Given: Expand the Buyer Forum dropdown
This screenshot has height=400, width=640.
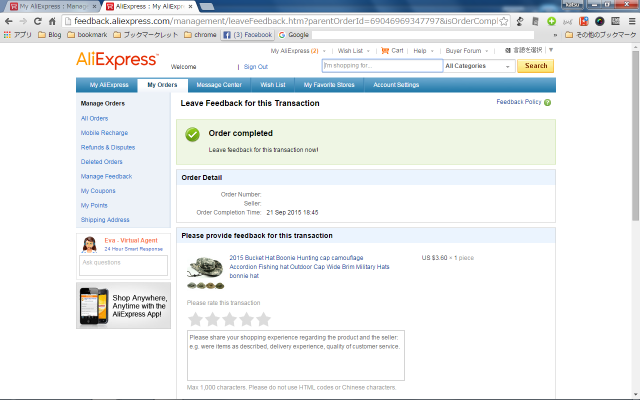Looking at the screenshot, I should coord(487,51).
